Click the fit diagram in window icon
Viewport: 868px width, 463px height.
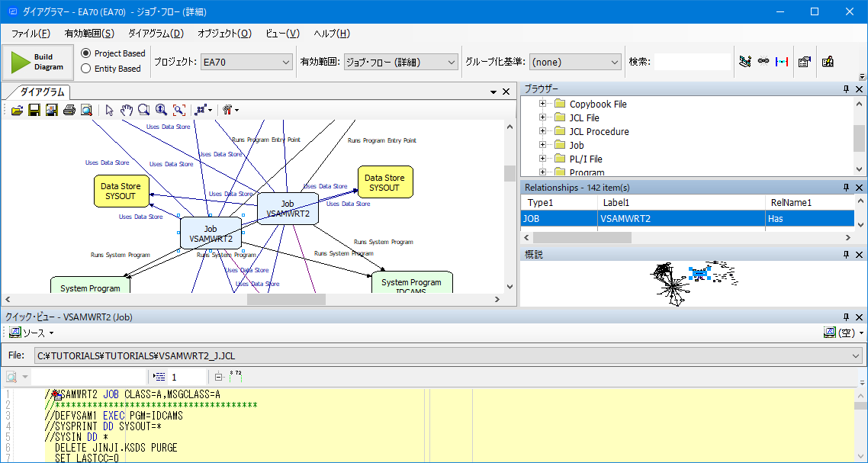[x=178, y=110]
